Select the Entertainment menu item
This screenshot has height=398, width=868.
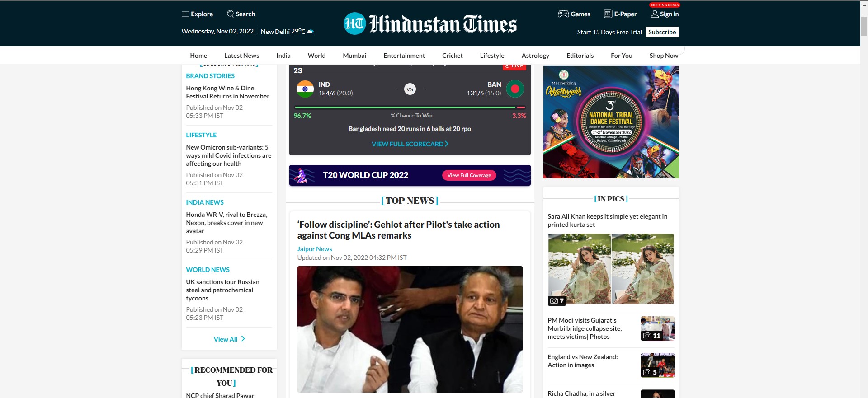coord(404,56)
